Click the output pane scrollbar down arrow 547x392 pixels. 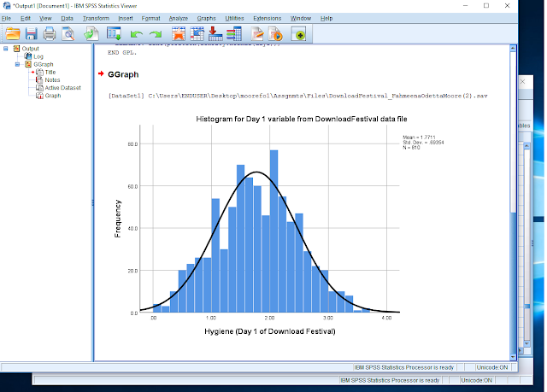tap(513, 357)
